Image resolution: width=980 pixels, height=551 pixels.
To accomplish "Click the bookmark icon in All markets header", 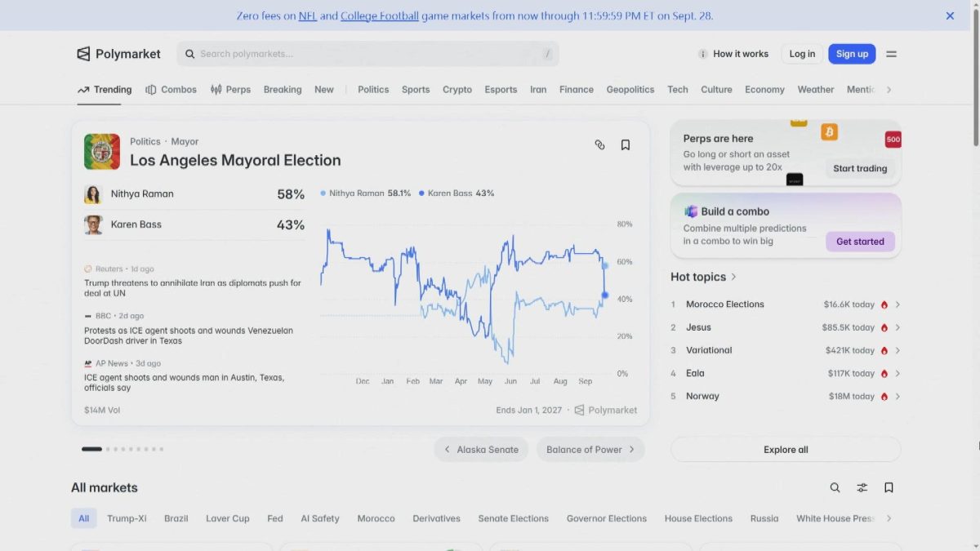I will click(x=889, y=487).
